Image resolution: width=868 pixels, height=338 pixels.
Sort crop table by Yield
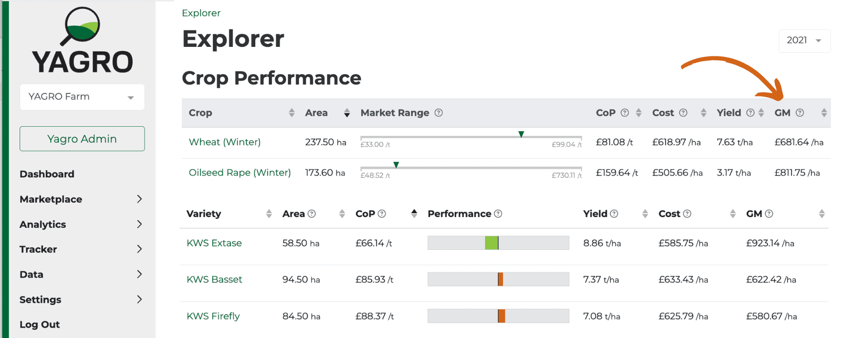tap(761, 113)
